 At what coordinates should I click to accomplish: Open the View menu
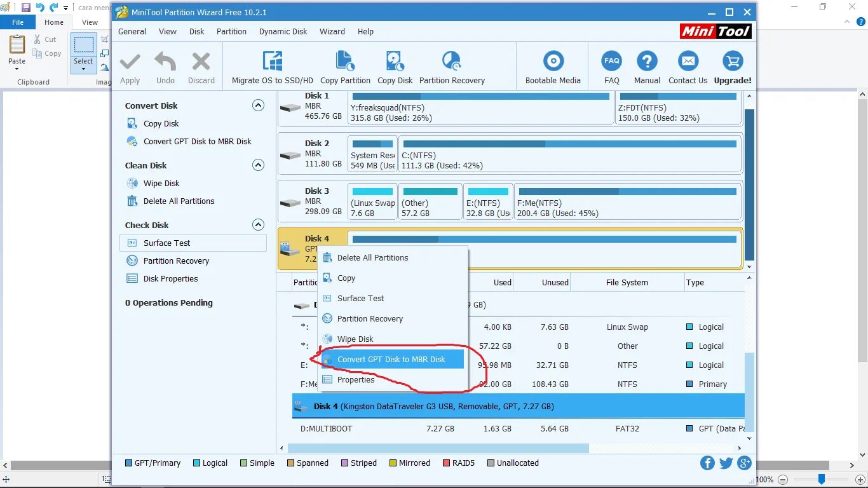pyautogui.click(x=168, y=32)
